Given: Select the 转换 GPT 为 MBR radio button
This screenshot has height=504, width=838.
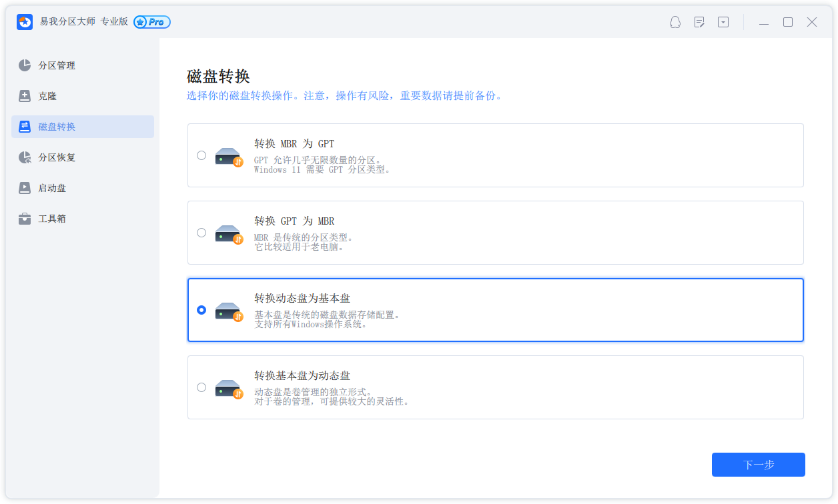Looking at the screenshot, I should click(201, 233).
